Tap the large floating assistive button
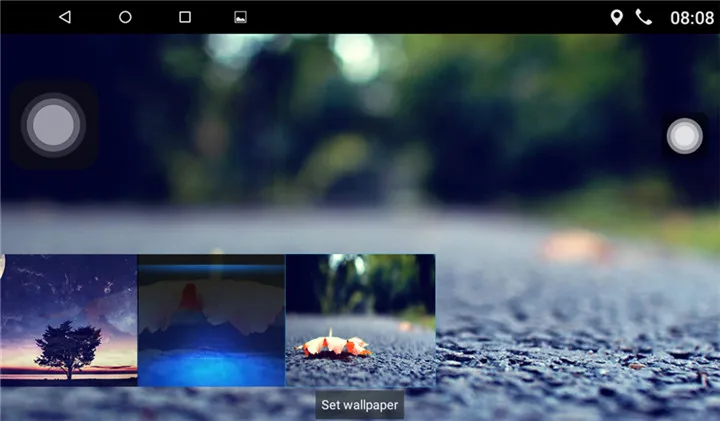This screenshot has height=421, width=720. click(53, 125)
